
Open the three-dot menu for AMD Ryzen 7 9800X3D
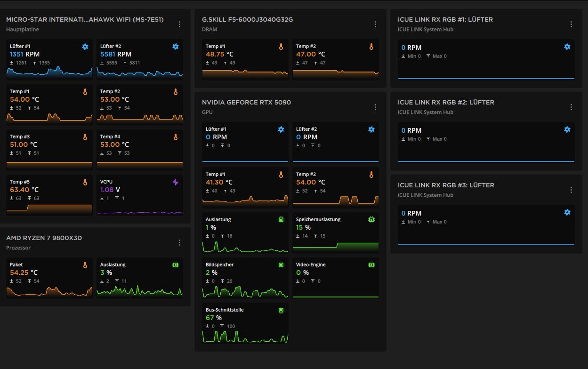tap(179, 243)
